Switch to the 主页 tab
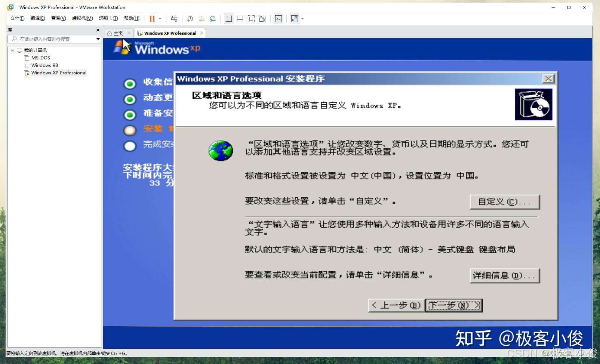Image resolution: width=600 pixels, height=364 pixels. (118, 33)
